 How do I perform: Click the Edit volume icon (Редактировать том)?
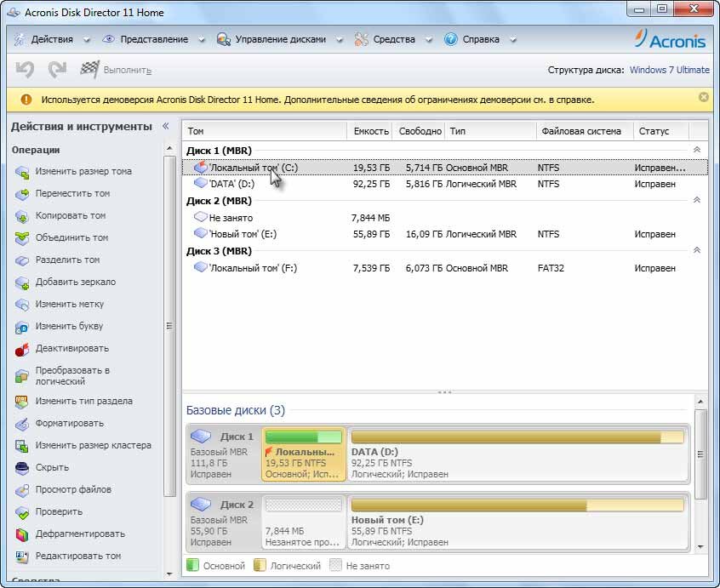[x=21, y=557]
